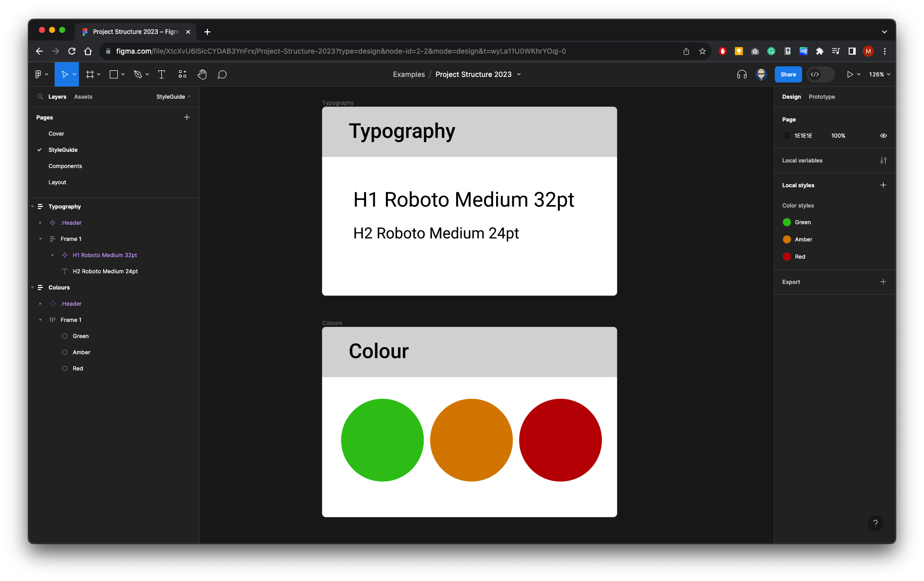Start an audio conversation with headphones icon
Image resolution: width=924 pixels, height=581 pixels.
[x=742, y=74]
